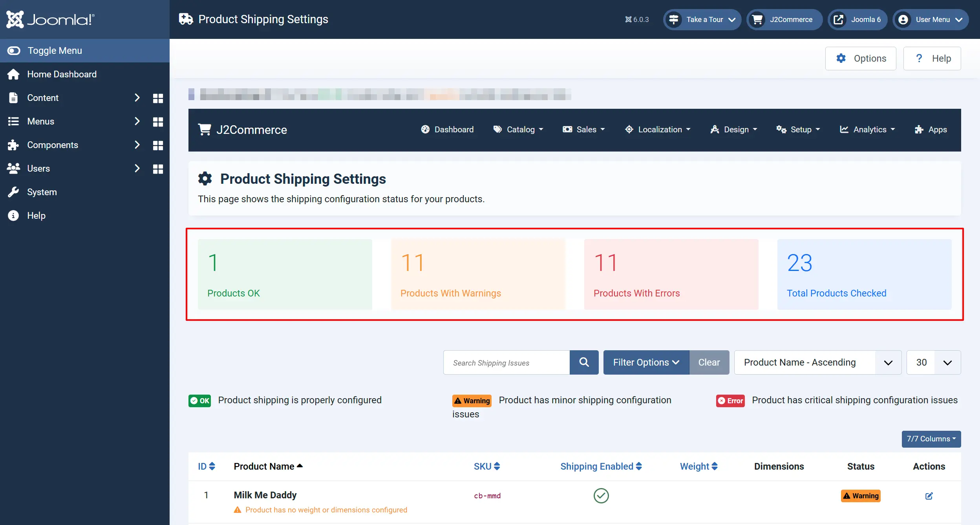Open the Milk Me Daddy product
The width and height of the screenshot is (980, 525).
tap(265, 495)
